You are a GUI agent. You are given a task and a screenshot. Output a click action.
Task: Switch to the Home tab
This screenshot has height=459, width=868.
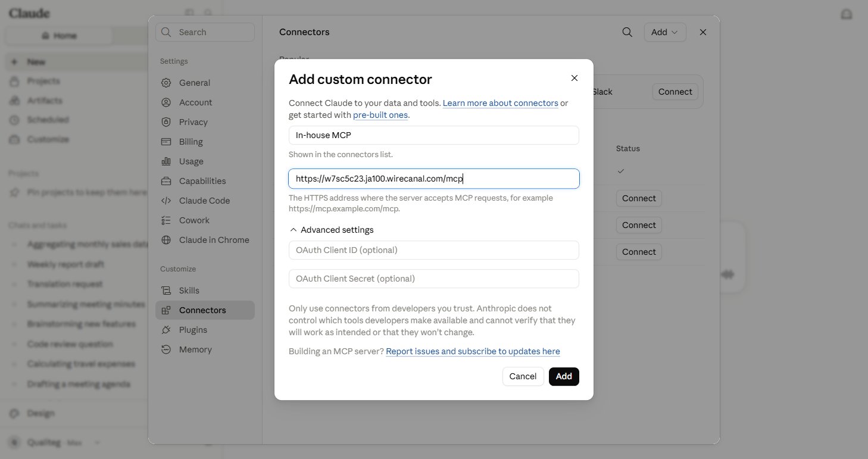pos(59,36)
